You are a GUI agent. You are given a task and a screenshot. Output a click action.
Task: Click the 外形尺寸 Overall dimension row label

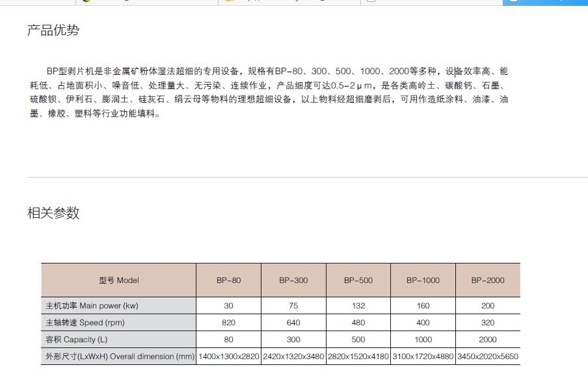(118, 357)
